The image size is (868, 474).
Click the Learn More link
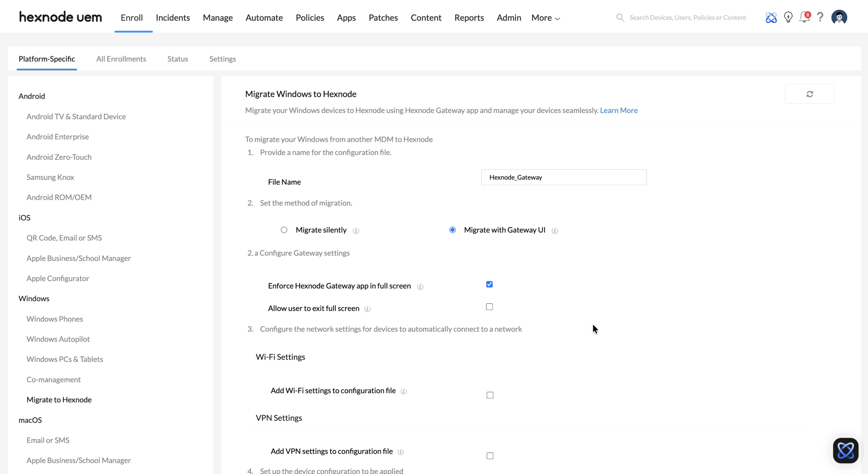[618, 110]
